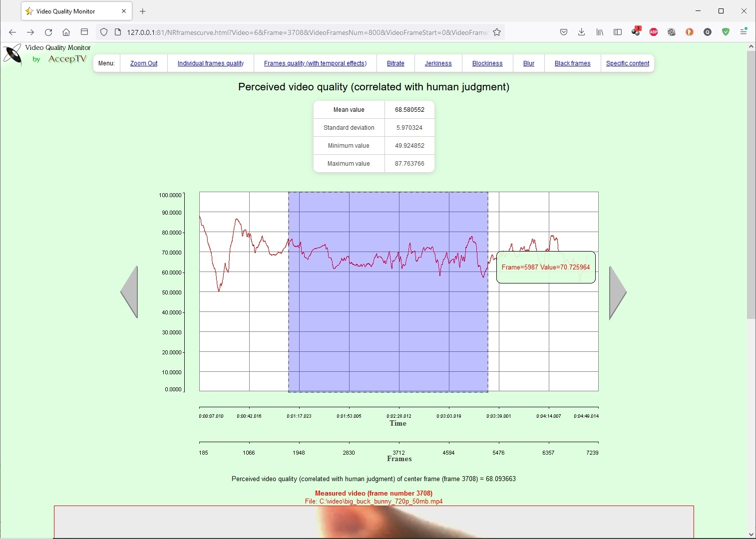Go to browser home page icon
The image size is (756, 539).
[x=66, y=32]
